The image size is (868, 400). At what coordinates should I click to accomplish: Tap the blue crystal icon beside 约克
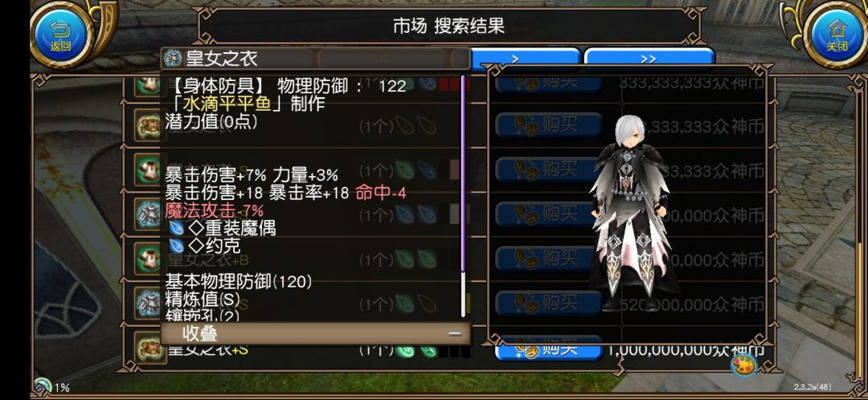click(177, 245)
